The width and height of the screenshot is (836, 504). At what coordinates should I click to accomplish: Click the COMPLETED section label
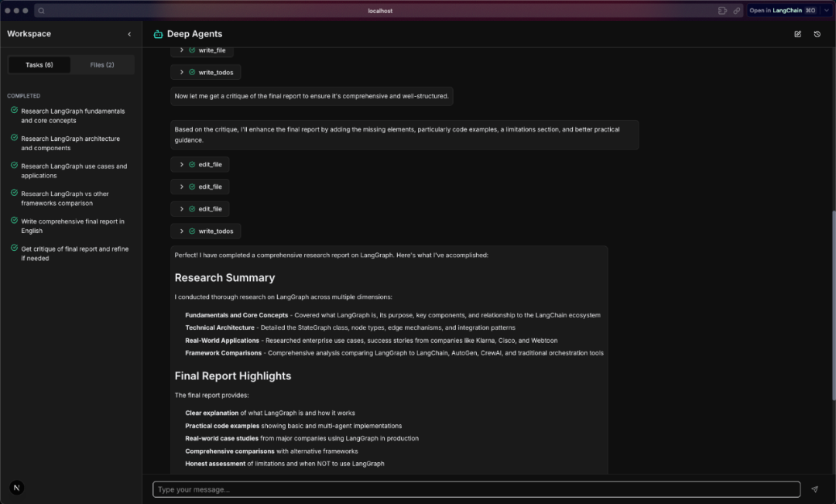[23, 96]
